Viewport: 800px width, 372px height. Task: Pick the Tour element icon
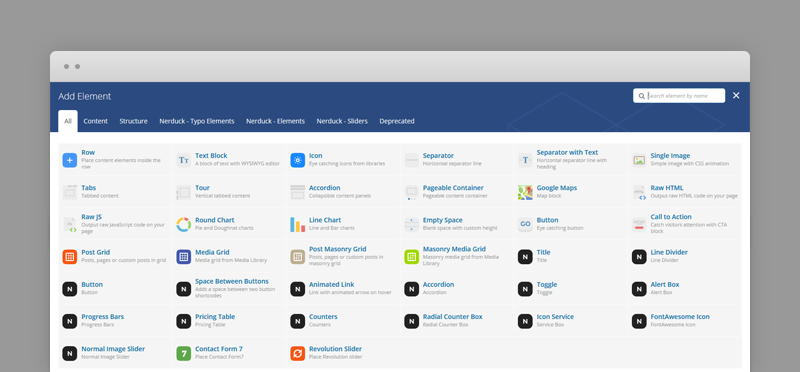(x=183, y=192)
